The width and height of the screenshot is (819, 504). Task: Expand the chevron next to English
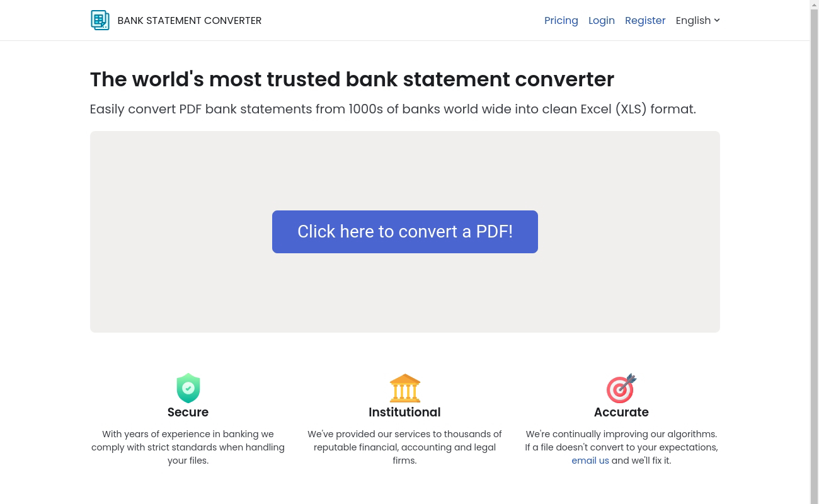[x=717, y=20]
